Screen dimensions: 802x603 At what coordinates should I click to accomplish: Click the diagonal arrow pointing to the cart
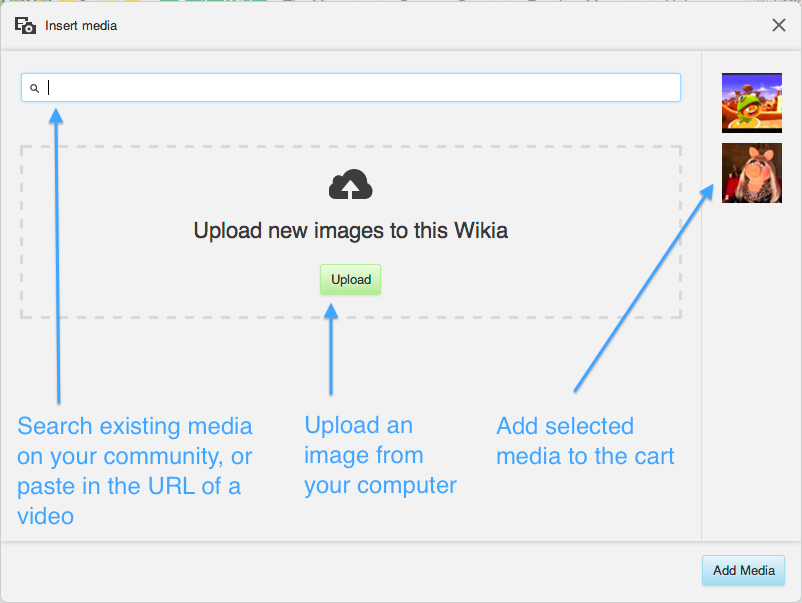(643, 288)
